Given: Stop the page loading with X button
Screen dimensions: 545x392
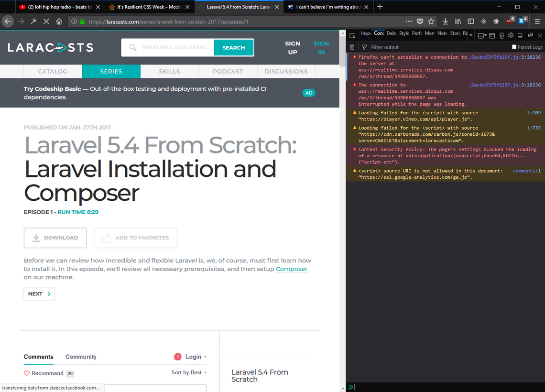Looking at the screenshot, I should coord(46,22).
